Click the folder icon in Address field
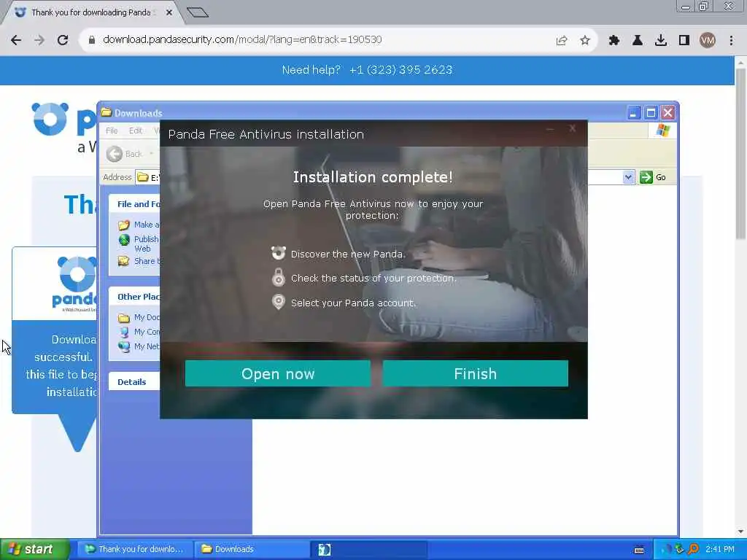The image size is (747, 560). (x=142, y=178)
